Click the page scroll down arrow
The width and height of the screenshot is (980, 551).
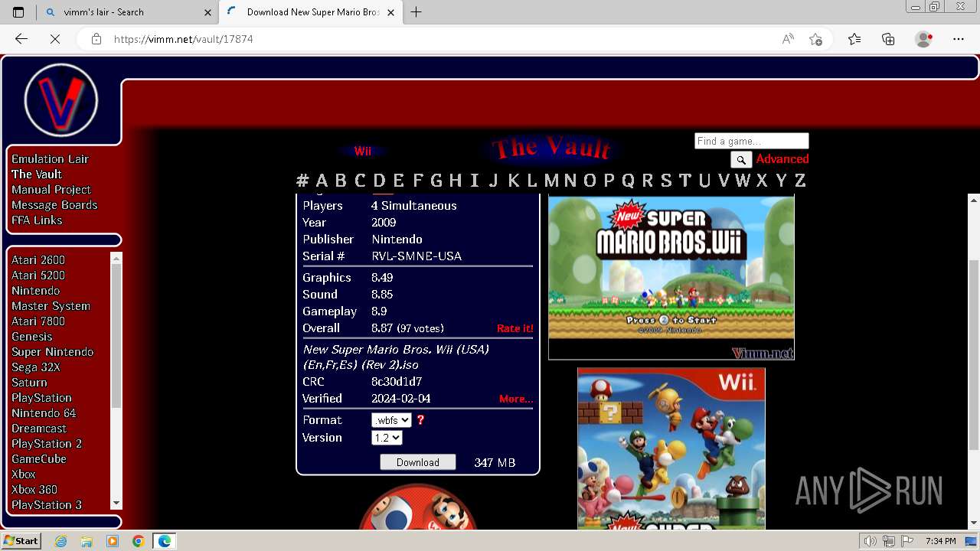pos(973,523)
